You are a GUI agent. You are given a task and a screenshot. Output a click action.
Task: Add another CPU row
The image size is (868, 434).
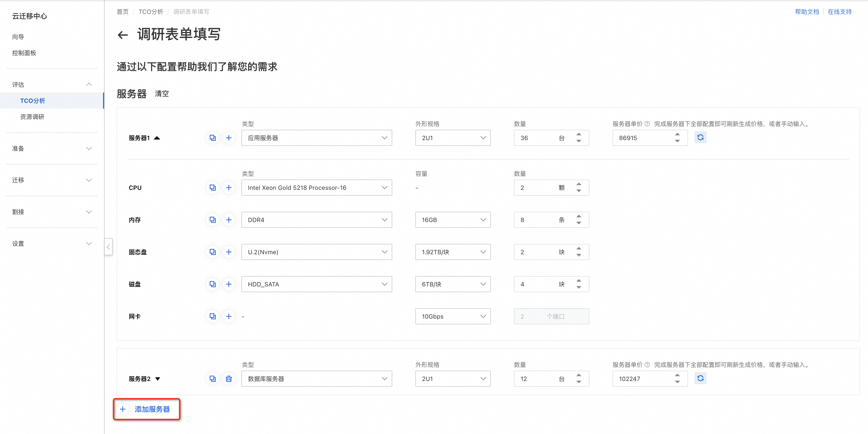point(229,187)
